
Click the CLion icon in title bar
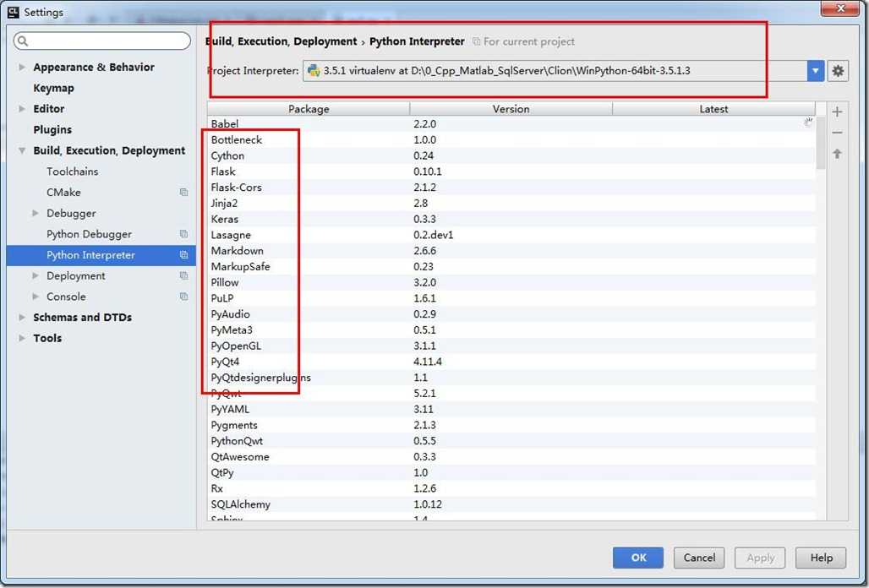[14, 12]
